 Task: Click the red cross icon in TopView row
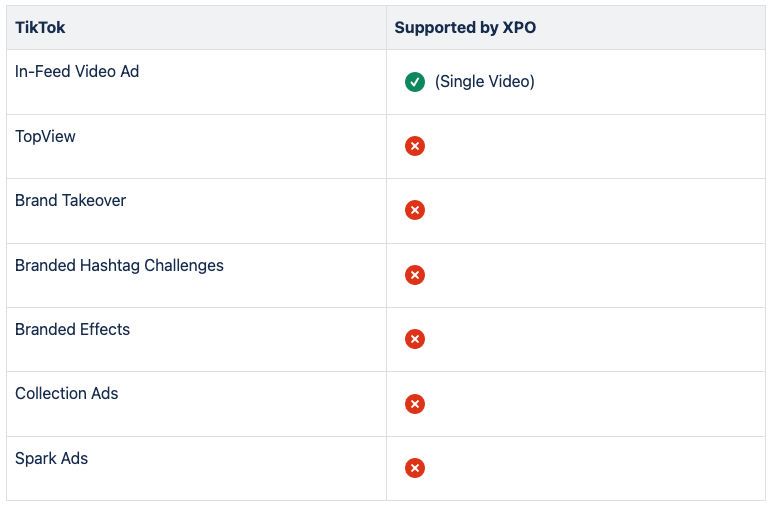click(x=415, y=146)
